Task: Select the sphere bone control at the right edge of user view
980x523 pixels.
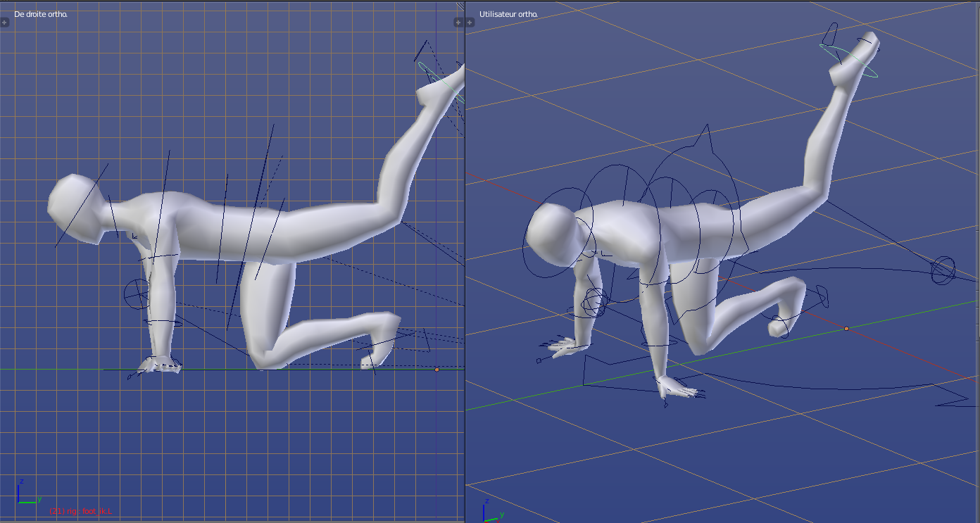Action: pyautogui.click(x=943, y=270)
